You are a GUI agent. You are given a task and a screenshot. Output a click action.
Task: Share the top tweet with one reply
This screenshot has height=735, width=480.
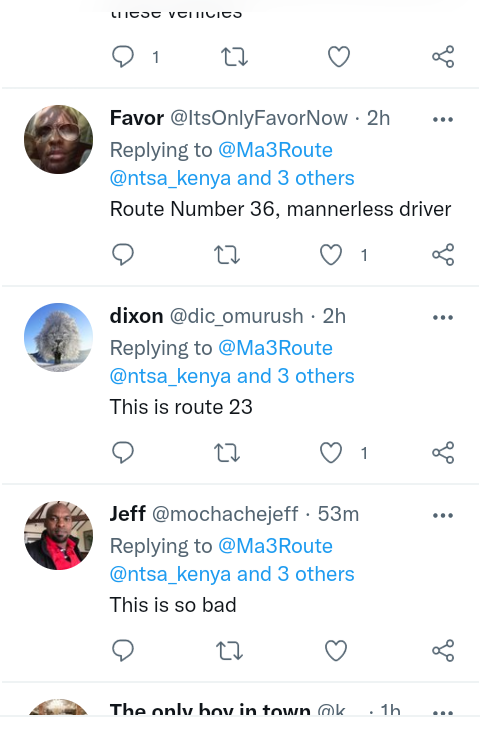443,57
